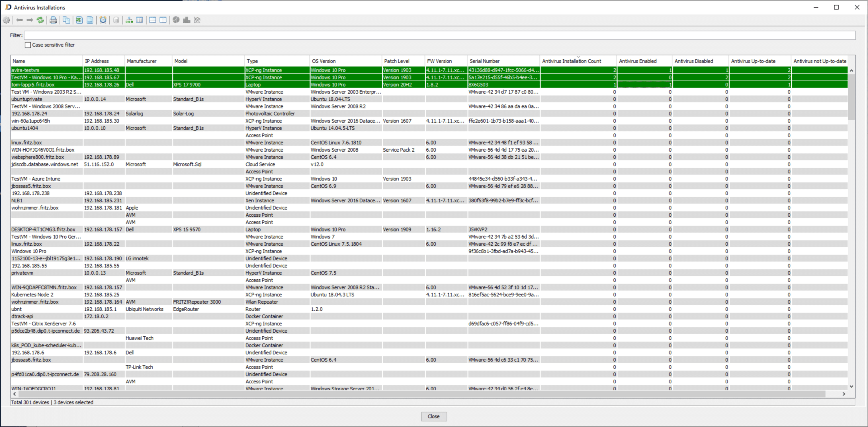Click the copy to clipboard icon
The image size is (868, 427).
[66, 20]
